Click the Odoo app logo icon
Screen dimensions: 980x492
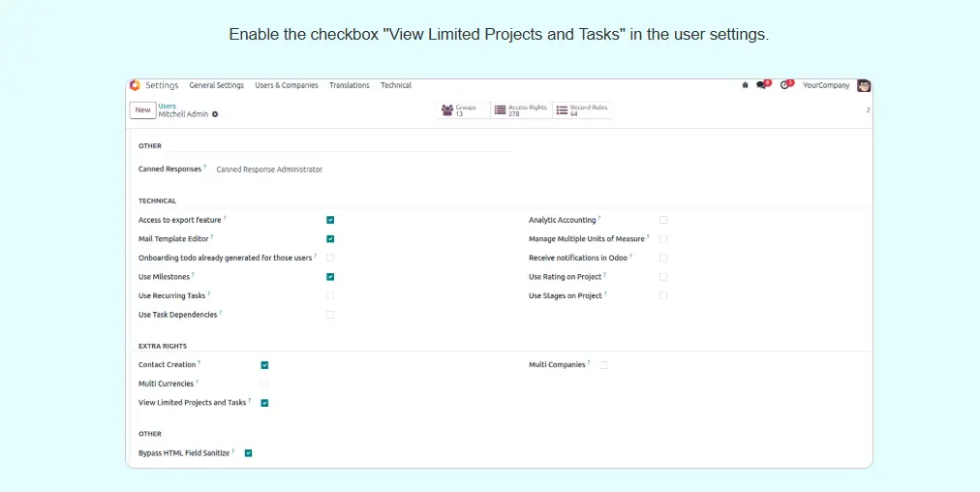coord(135,85)
